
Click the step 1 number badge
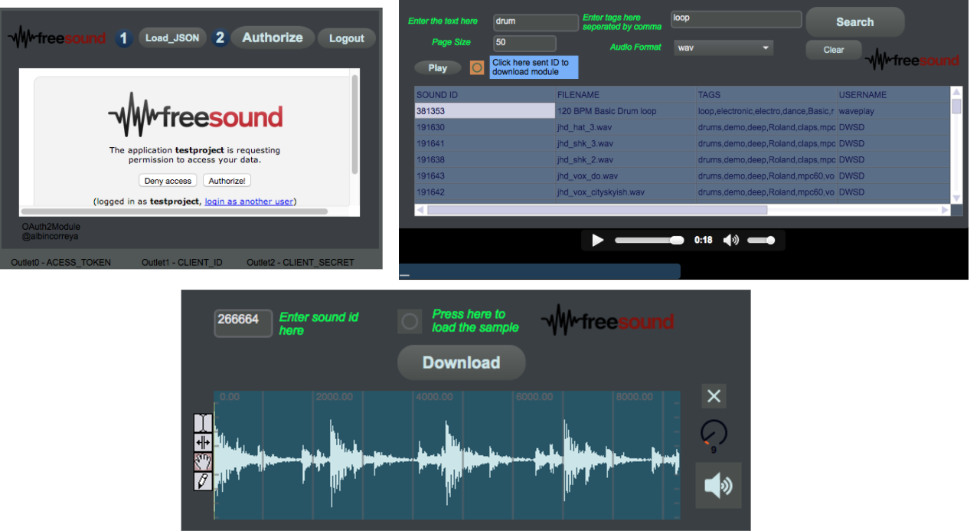pos(124,38)
